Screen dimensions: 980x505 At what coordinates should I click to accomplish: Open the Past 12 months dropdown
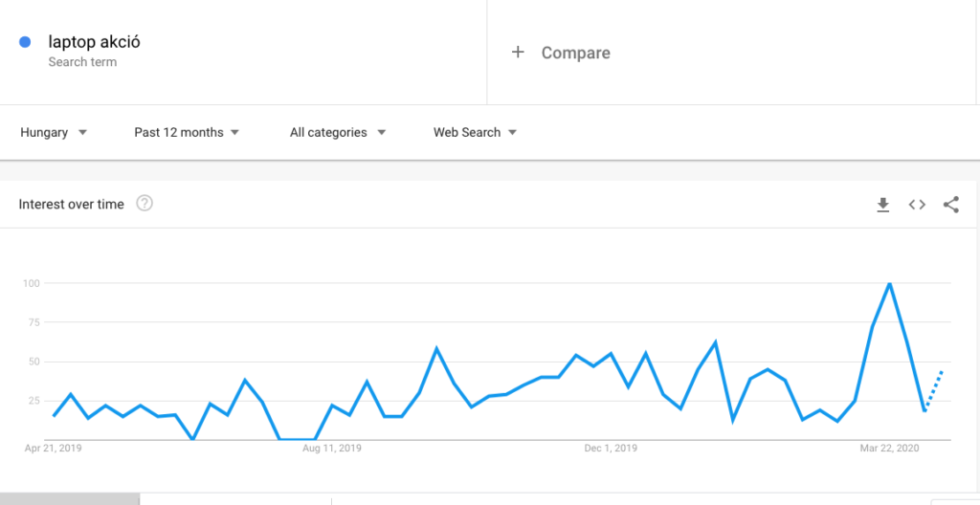[187, 133]
